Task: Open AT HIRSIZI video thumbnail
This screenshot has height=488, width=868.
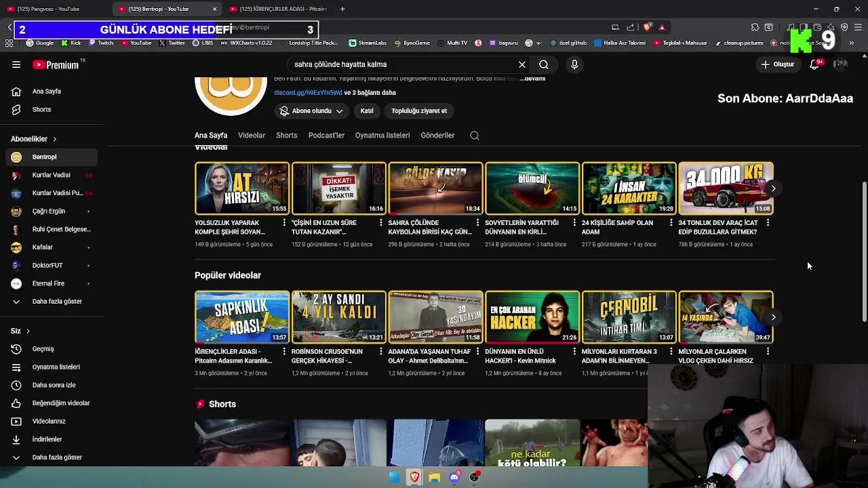Action: click(242, 188)
